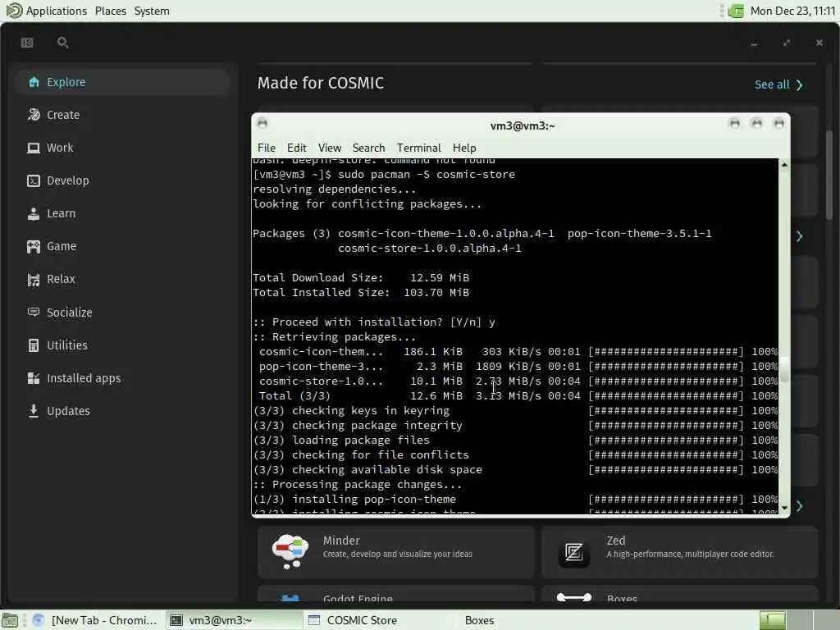Click the COSMIC Store page scrollbar
This screenshot has height=630, width=840.
coord(829,174)
